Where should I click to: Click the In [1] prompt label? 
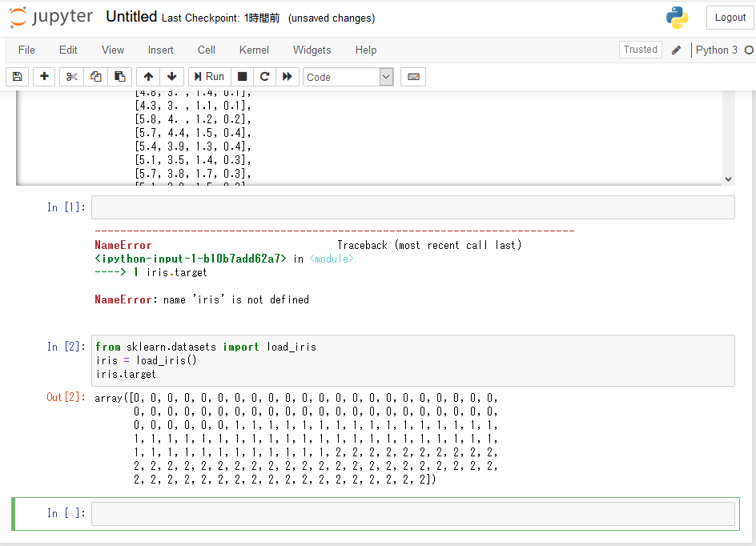point(66,207)
